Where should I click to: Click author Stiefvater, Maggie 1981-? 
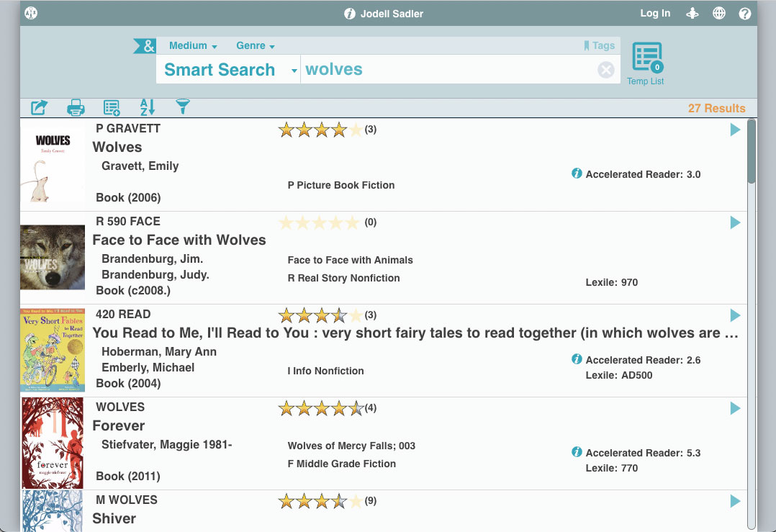point(167,444)
